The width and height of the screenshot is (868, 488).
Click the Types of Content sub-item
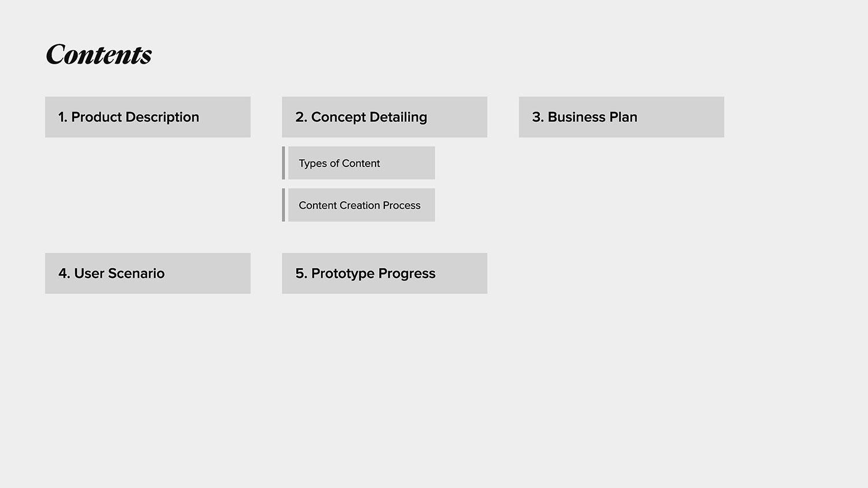click(x=361, y=163)
